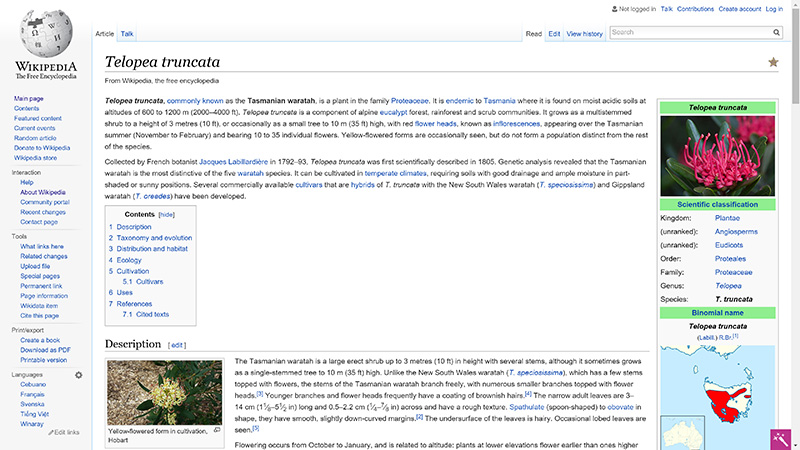The height and width of the screenshot is (450, 800).
Task: Open the yellow-flowered waratah thumbnail
Action: pos(164,392)
